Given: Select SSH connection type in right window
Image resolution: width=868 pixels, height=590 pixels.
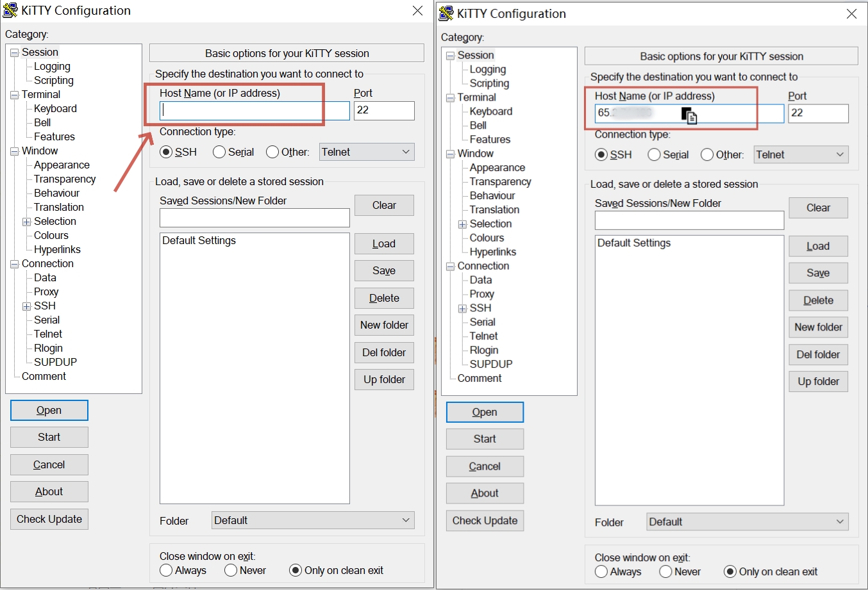Looking at the screenshot, I should tap(601, 154).
